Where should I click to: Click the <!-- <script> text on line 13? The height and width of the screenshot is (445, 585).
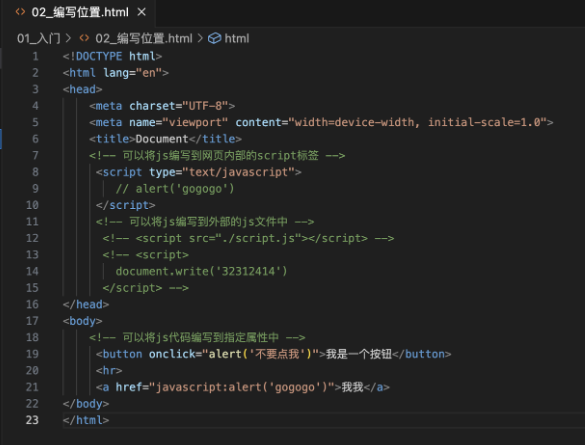tap(146, 255)
